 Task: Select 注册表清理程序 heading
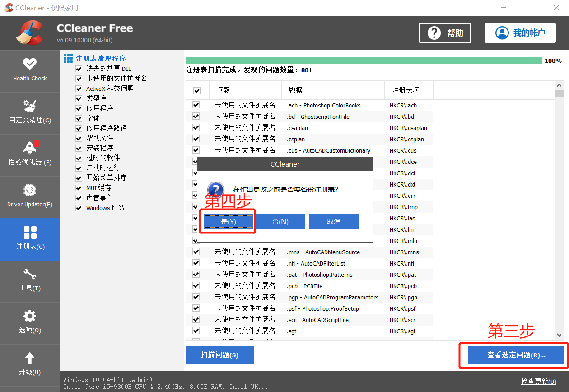pyautogui.click(x=101, y=59)
